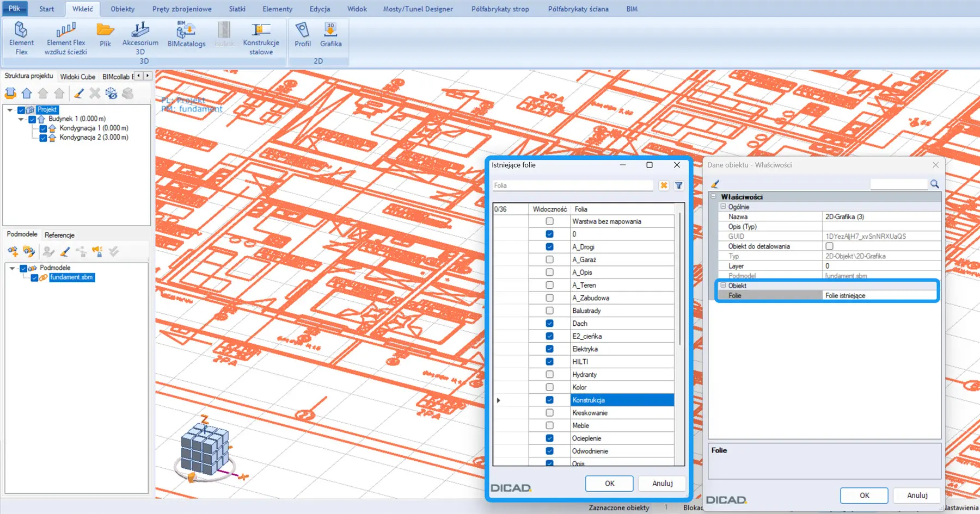Select the Profil 2D tool

coord(303,35)
